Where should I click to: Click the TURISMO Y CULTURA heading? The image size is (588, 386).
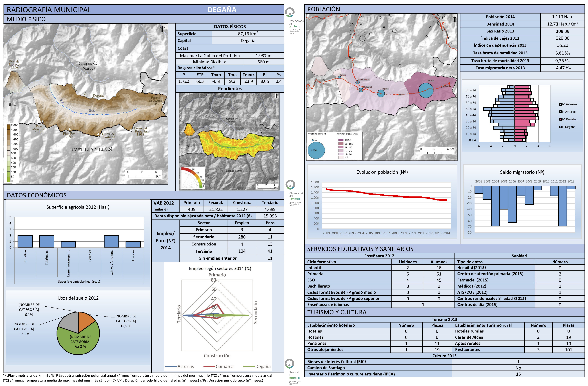click(337, 312)
